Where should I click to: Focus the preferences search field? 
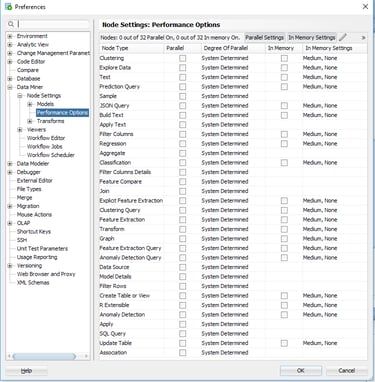(53, 24)
